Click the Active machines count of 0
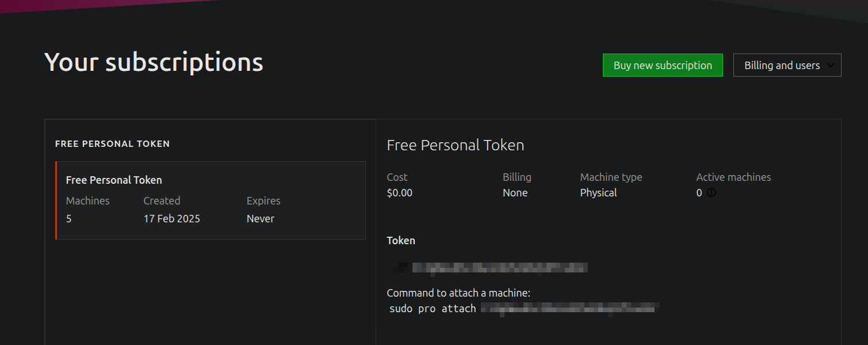Screen dimensions: 868x345 click(699, 193)
